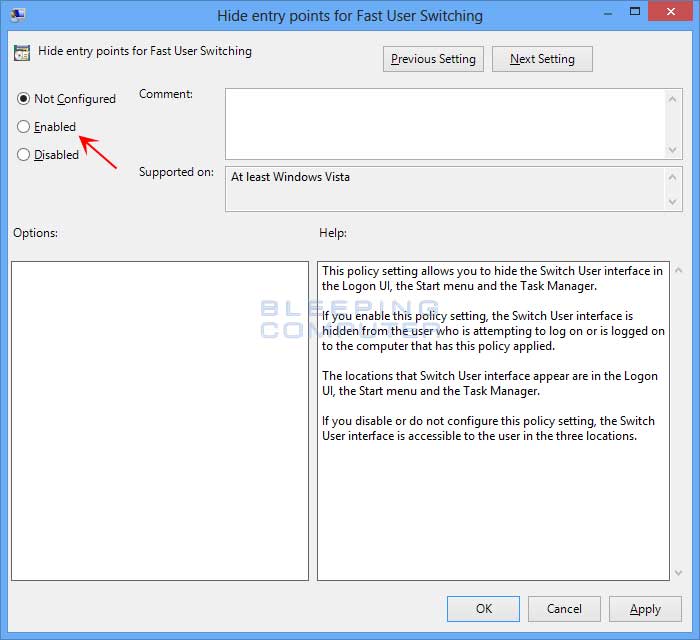Viewport: 700px width, 640px height.
Task: Click the Help paragraph 'If you enable this policy'
Action: point(493,331)
